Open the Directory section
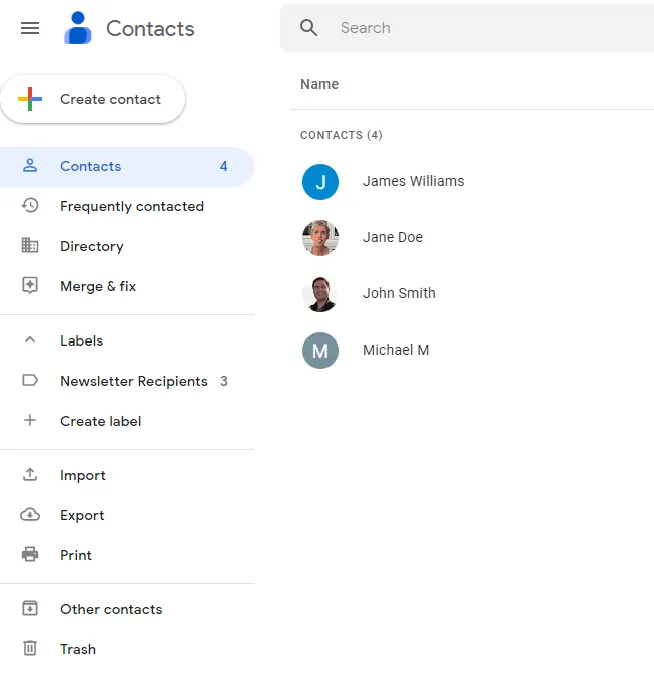 click(x=127, y=246)
